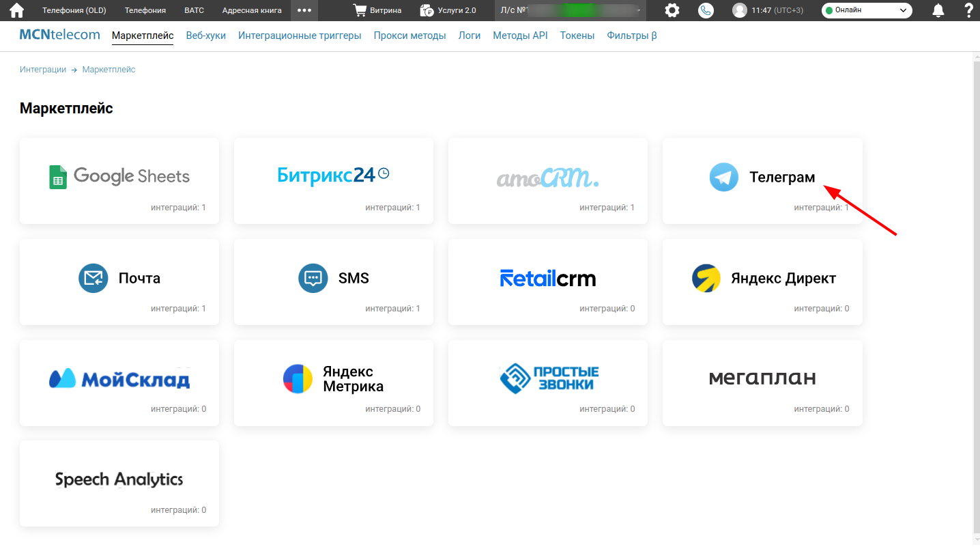Open the Фильтры β tab
Viewport: 980px width, 547px height.
pyautogui.click(x=632, y=36)
